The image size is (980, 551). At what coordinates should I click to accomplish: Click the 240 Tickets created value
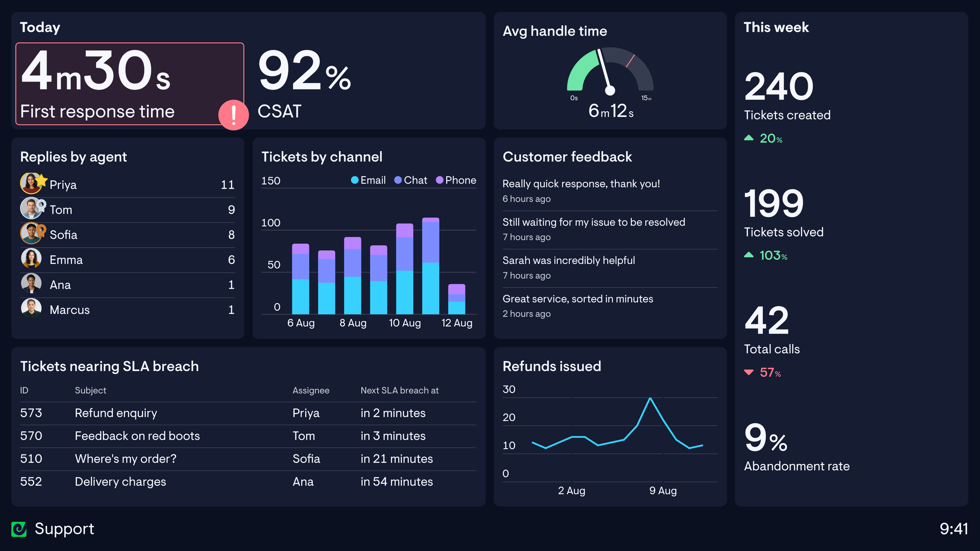click(x=779, y=86)
